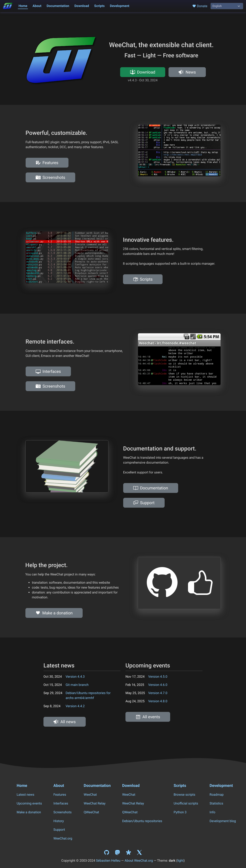Open the Development menu item in the navbar
Screen dimensions: 246x868
120,6
